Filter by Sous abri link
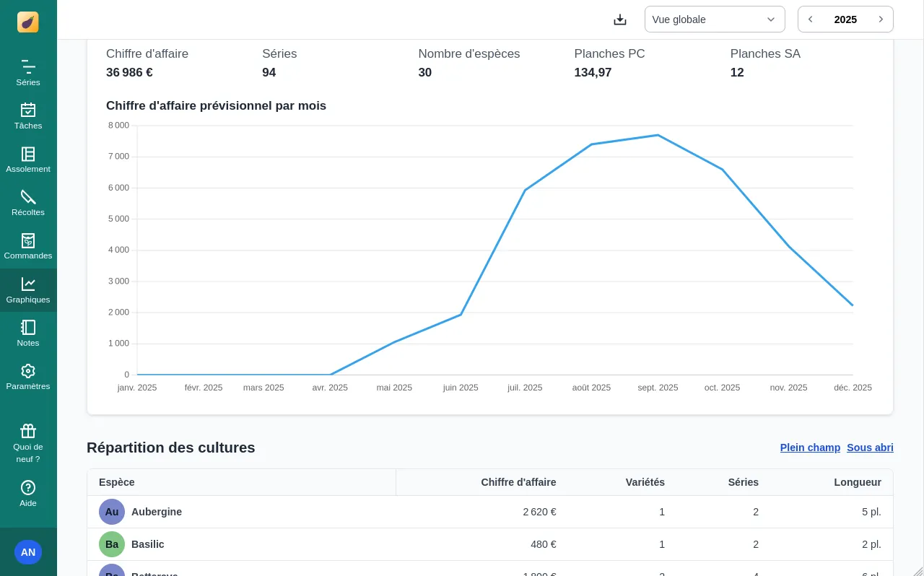This screenshot has width=924, height=576. (x=870, y=448)
